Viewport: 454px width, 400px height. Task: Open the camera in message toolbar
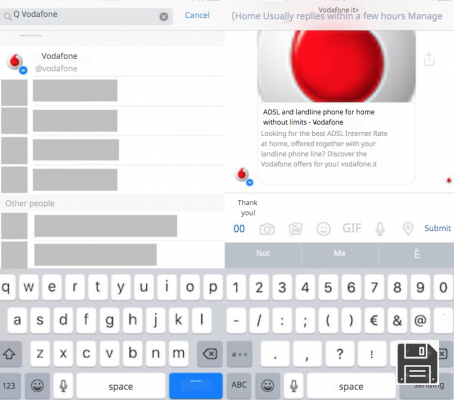point(267,229)
